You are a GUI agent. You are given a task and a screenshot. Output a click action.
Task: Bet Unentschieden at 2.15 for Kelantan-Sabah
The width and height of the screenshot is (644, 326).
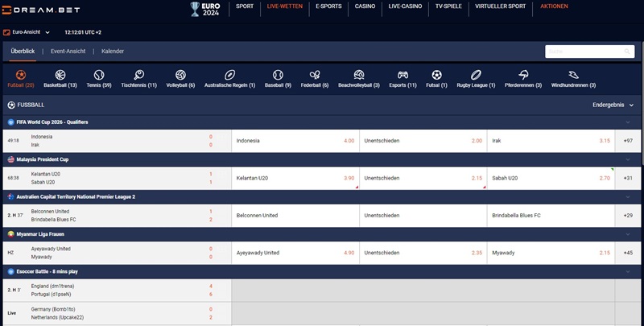pos(423,178)
